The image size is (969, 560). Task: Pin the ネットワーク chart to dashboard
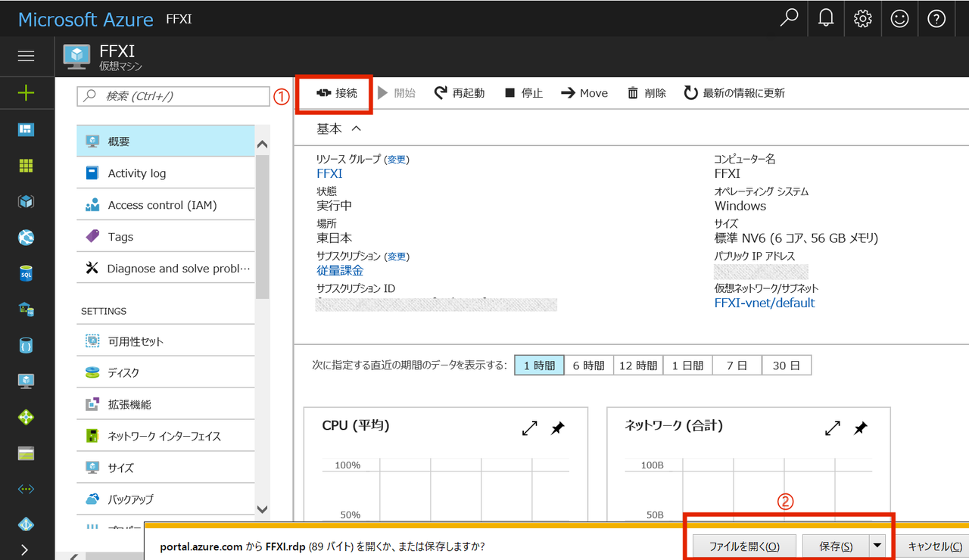pyautogui.click(x=861, y=428)
